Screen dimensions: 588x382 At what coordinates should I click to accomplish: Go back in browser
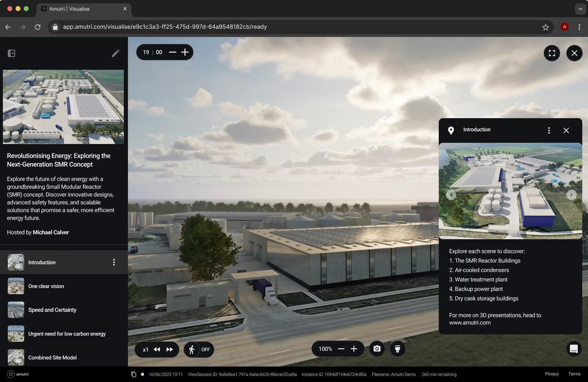point(8,27)
